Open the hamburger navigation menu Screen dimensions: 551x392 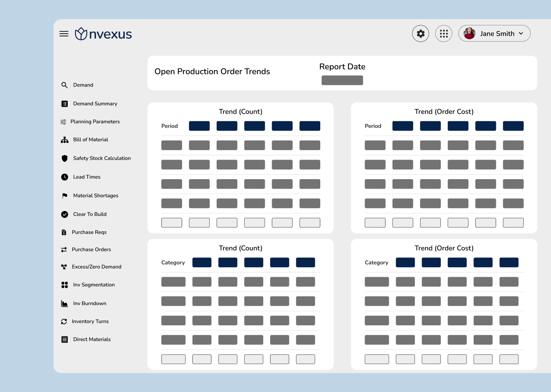(x=64, y=34)
